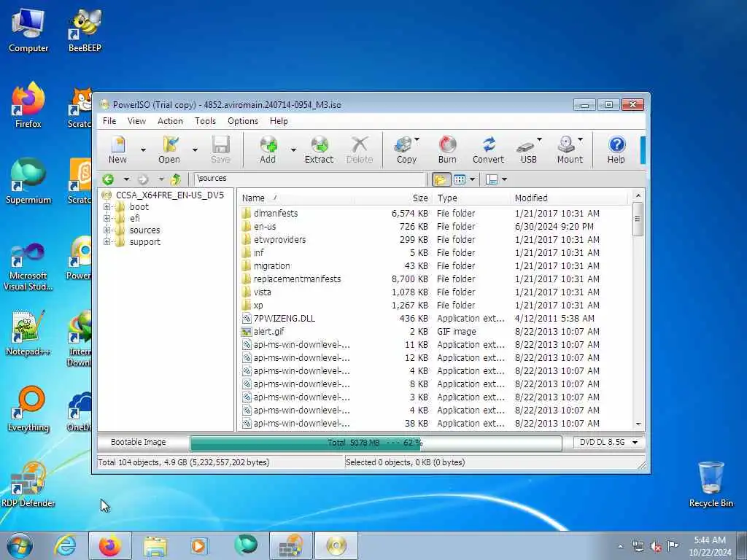Expand the efi folder tree node

(x=107, y=219)
